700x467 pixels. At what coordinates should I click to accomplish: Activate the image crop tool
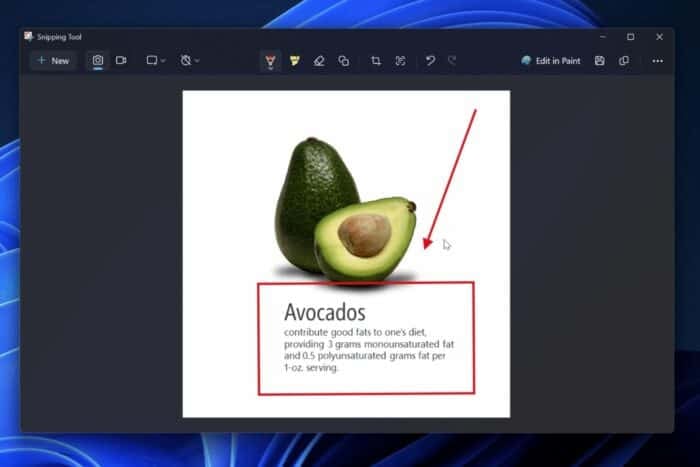(376, 61)
